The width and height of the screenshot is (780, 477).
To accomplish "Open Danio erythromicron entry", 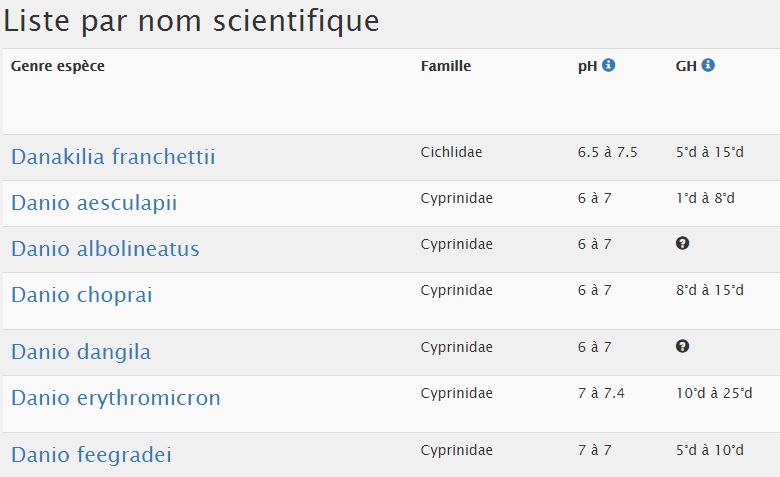I will coord(116,398).
